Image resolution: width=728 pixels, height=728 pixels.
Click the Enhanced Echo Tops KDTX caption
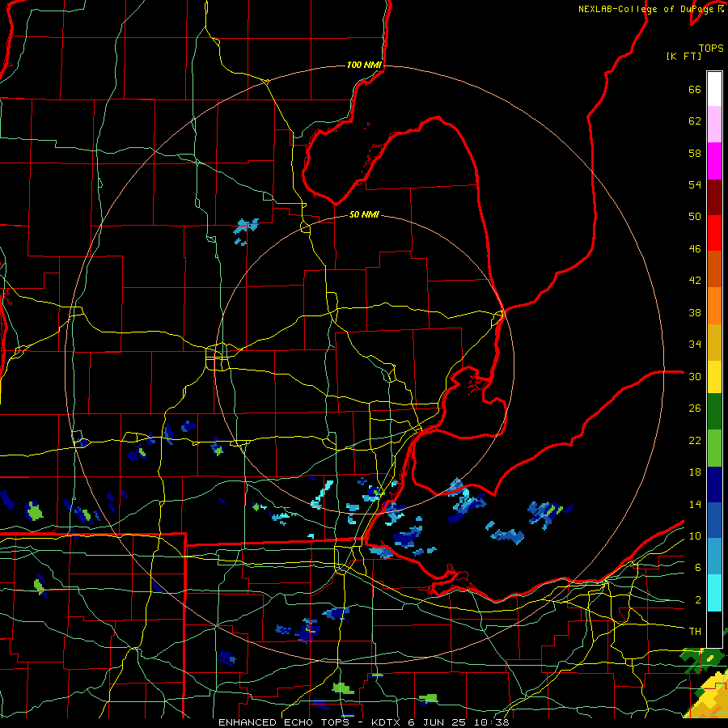pyautogui.click(x=363, y=722)
